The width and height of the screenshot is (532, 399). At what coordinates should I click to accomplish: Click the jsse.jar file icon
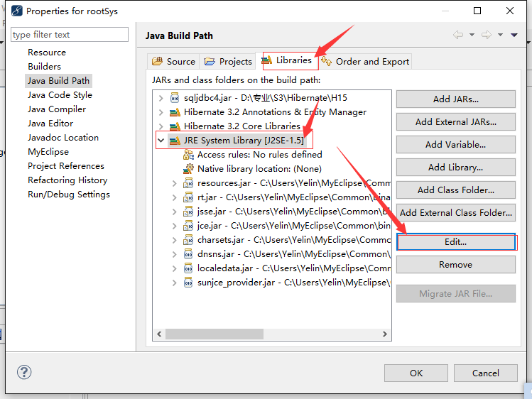click(x=188, y=212)
